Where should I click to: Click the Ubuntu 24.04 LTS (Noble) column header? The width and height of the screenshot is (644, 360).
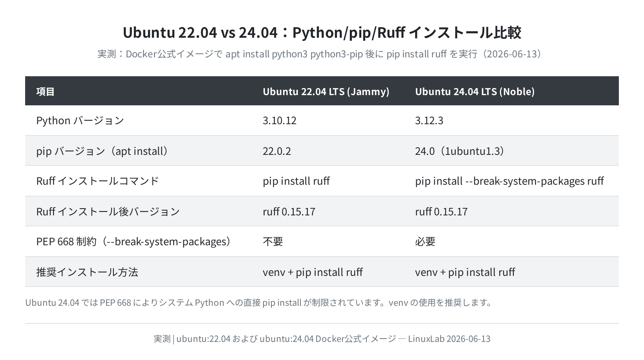[x=475, y=92]
